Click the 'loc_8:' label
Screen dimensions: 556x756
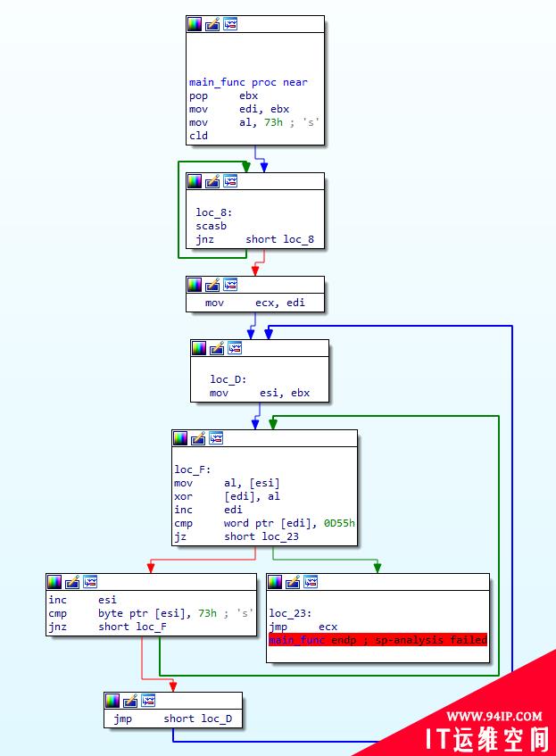click(x=214, y=212)
